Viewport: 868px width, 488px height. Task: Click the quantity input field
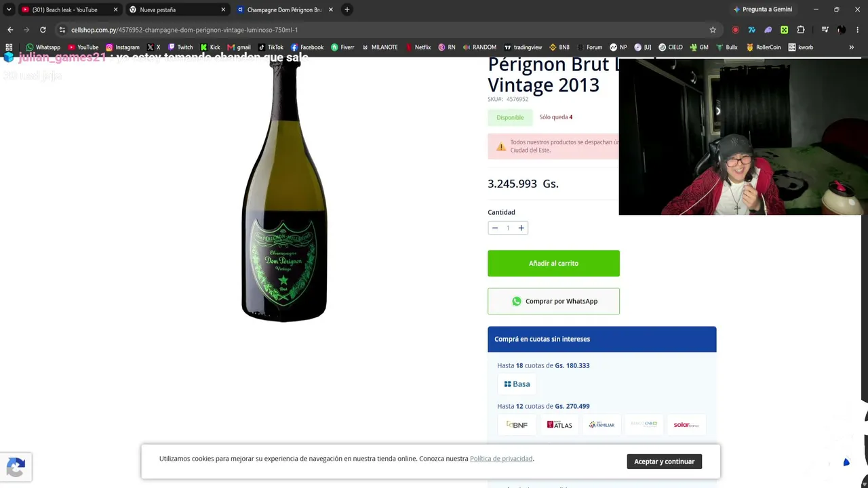508,228
